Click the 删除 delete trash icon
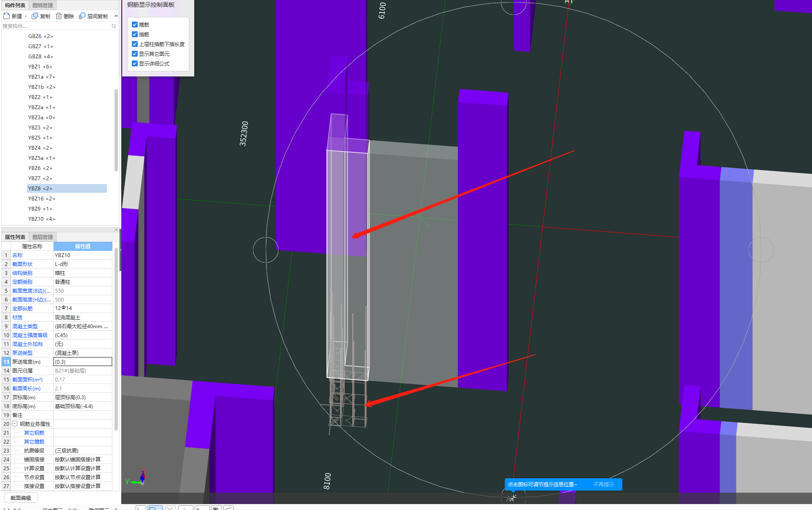 59,16
